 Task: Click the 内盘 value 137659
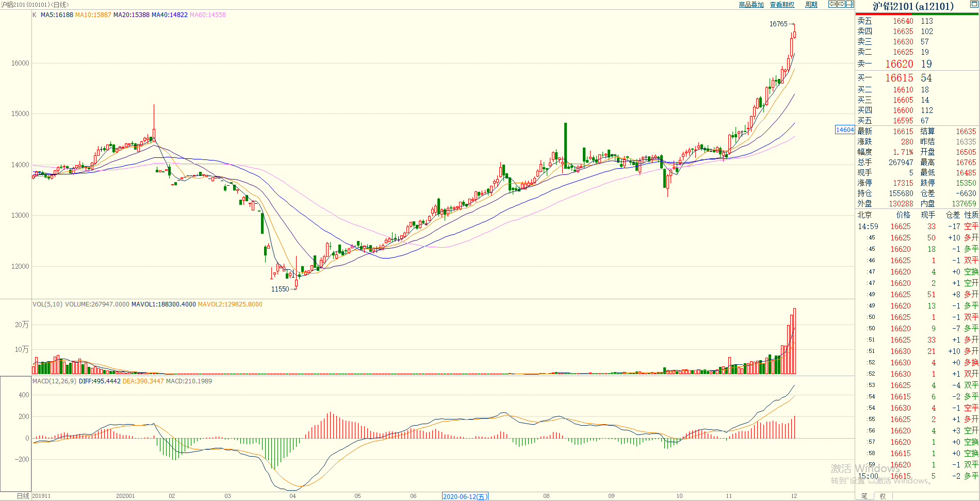tap(963, 204)
